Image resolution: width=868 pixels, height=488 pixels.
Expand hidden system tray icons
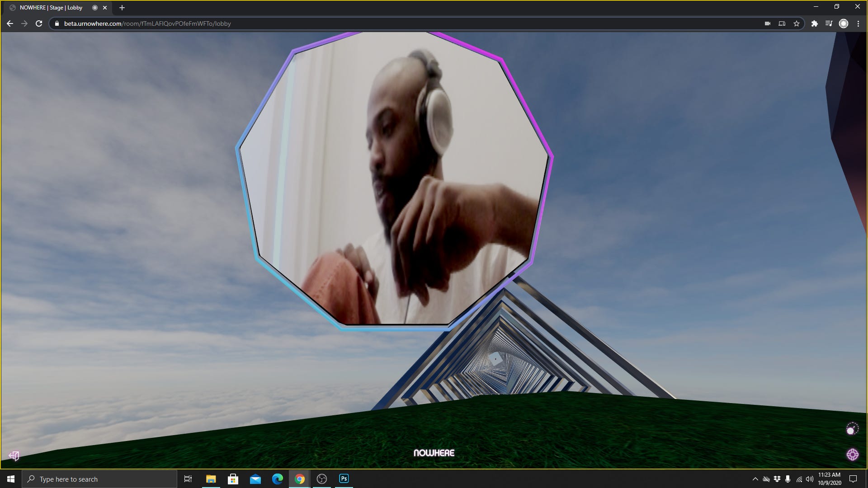(755, 479)
